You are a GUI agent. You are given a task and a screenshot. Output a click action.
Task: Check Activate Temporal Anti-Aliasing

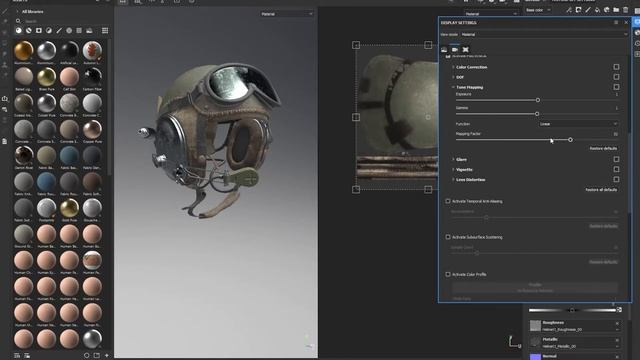pyautogui.click(x=448, y=201)
